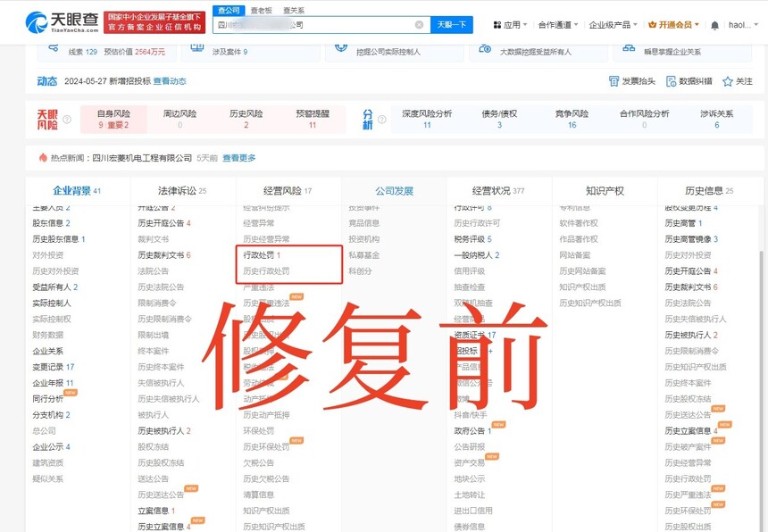Open 股东信息 2
The height and width of the screenshot is (532, 768).
coord(52,223)
